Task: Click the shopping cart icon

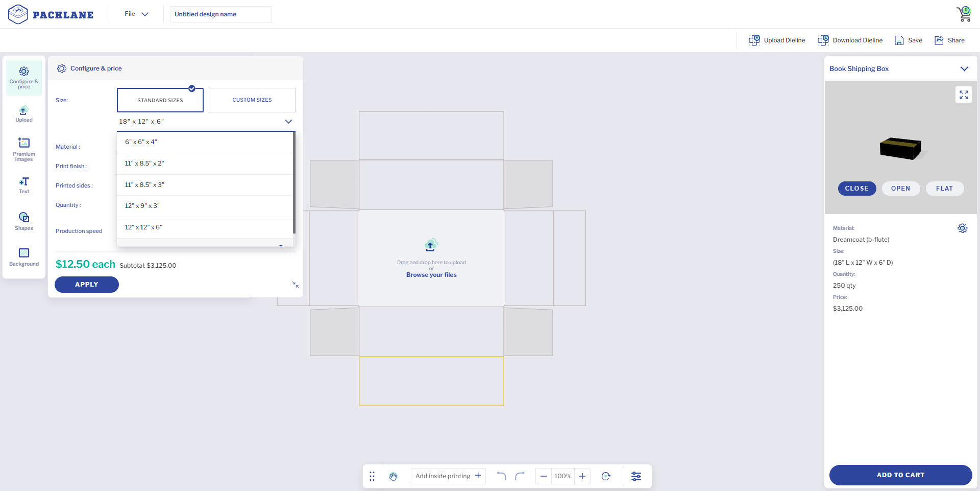Action: pos(964,14)
